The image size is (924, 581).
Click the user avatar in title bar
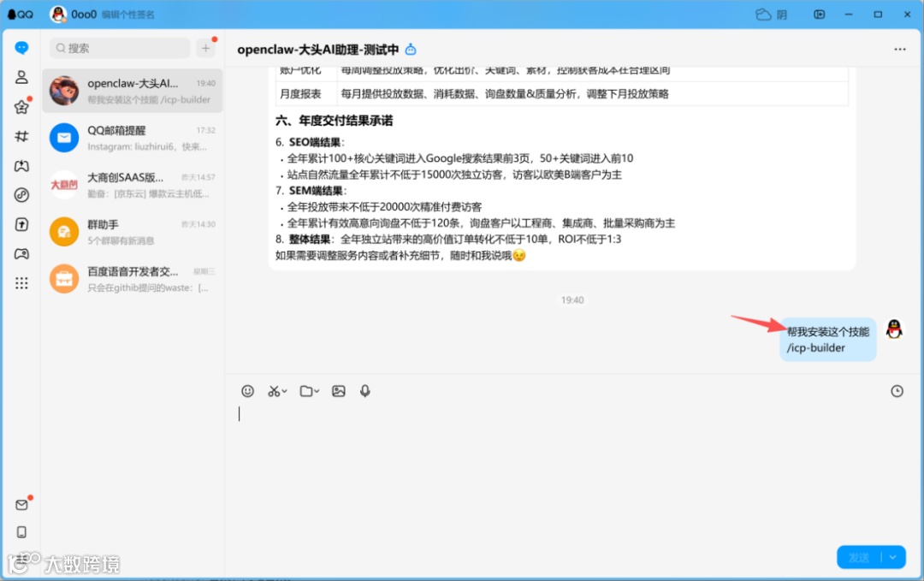[x=58, y=15]
